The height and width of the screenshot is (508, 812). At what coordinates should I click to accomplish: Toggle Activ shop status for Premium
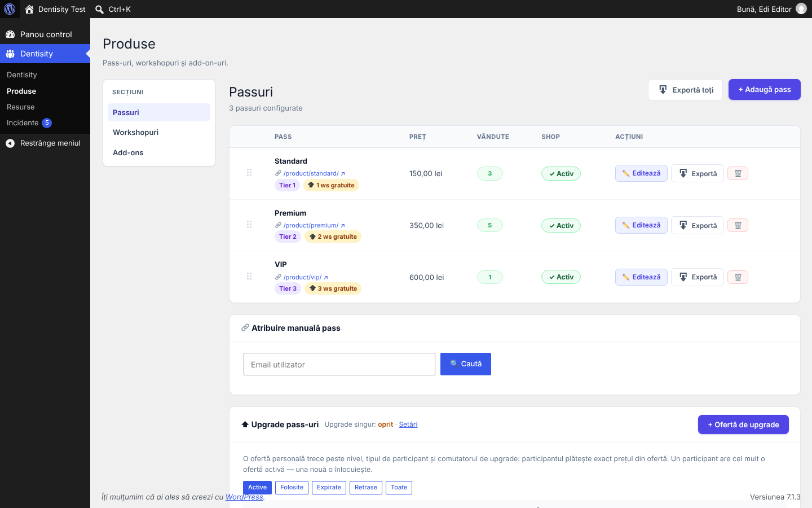pos(561,226)
